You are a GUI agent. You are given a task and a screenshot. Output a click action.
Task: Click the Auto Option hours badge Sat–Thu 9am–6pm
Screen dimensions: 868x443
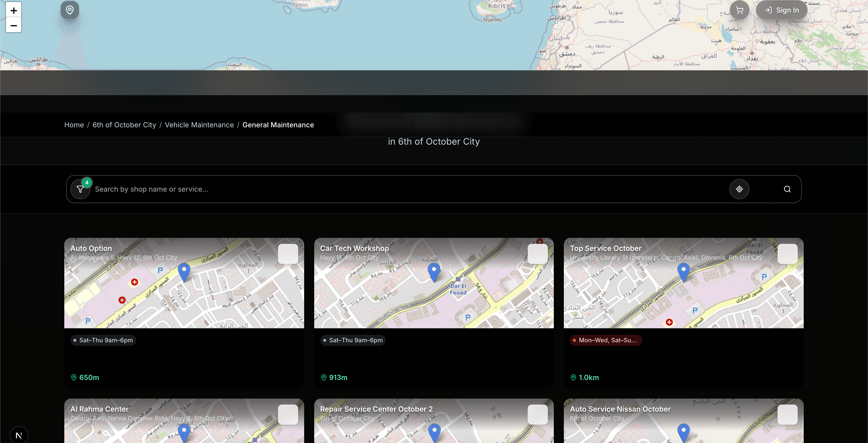point(103,340)
